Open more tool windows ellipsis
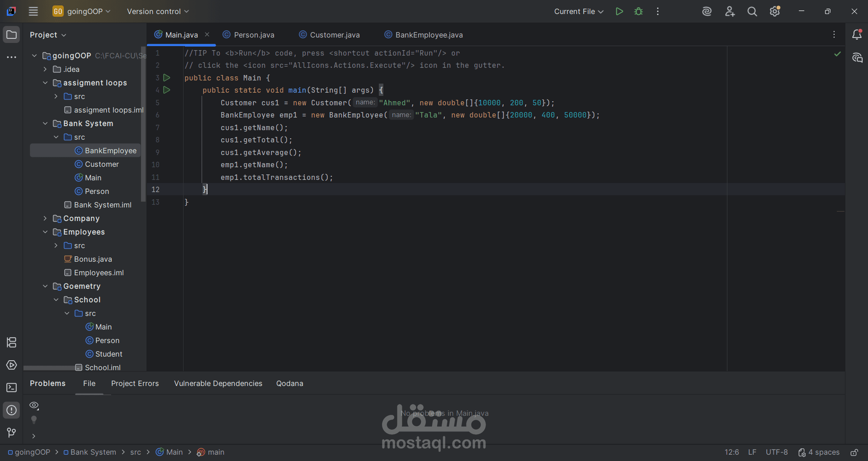The height and width of the screenshot is (461, 868). click(12, 57)
